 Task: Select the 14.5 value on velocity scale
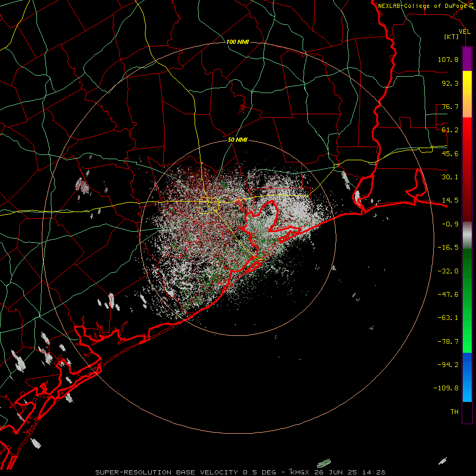tap(450, 200)
